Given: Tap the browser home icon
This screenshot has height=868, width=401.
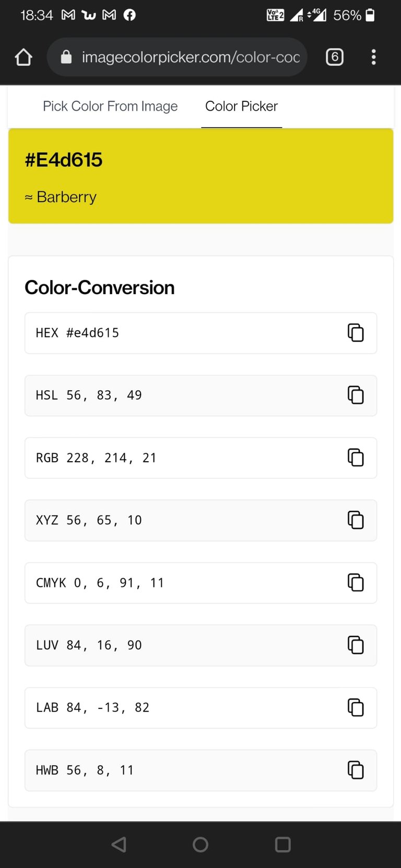Looking at the screenshot, I should click(x=23, y=57).
